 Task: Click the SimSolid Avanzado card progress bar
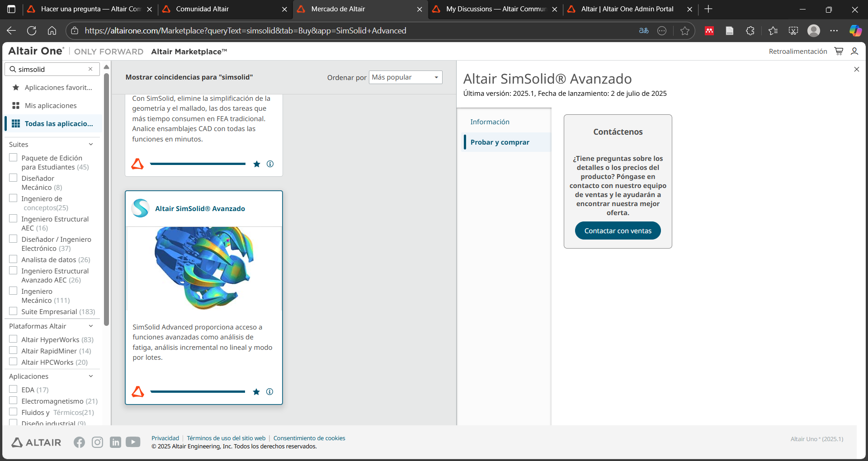point(198,392)
